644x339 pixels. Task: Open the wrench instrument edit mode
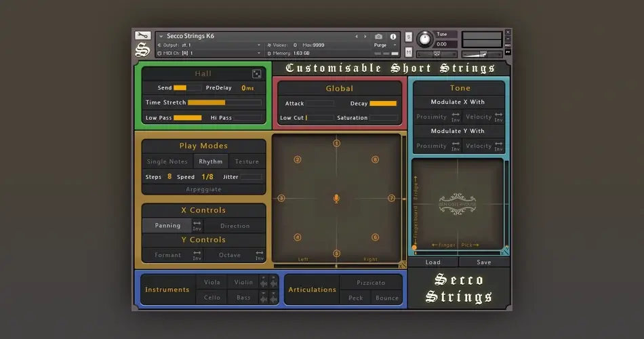point(143,36)
